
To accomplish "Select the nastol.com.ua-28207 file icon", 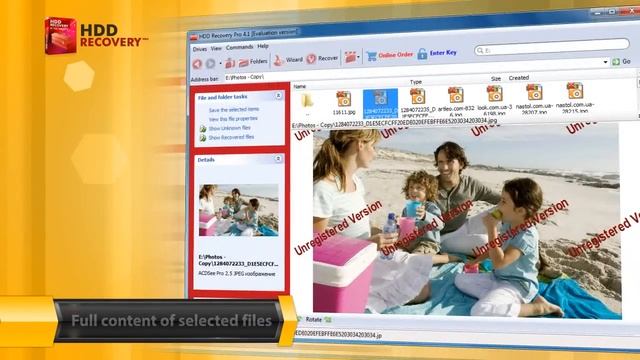I will 534,92.
